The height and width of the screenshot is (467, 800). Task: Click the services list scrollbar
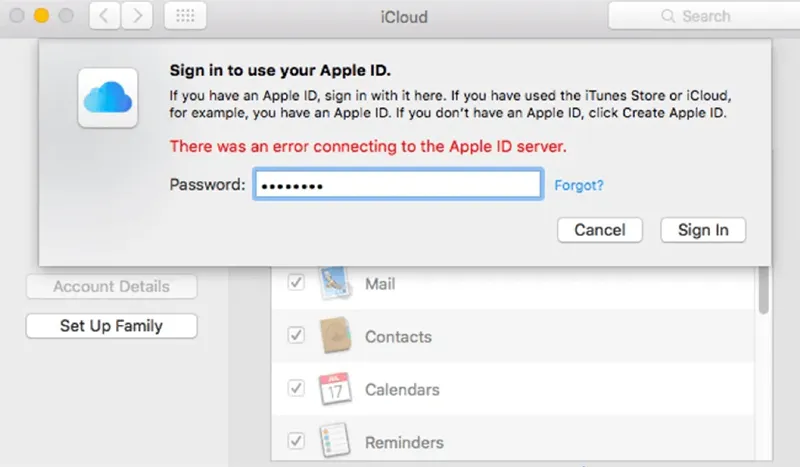click(763, 289)
